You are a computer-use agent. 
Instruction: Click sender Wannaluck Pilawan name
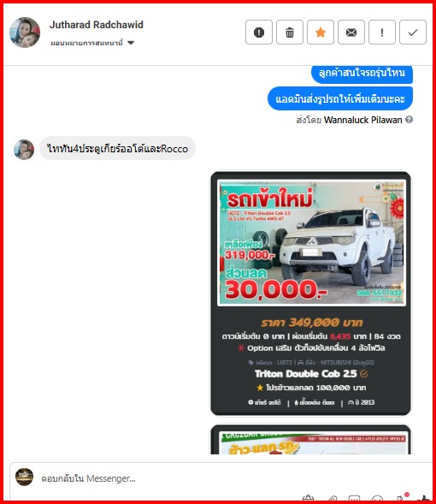362,120
